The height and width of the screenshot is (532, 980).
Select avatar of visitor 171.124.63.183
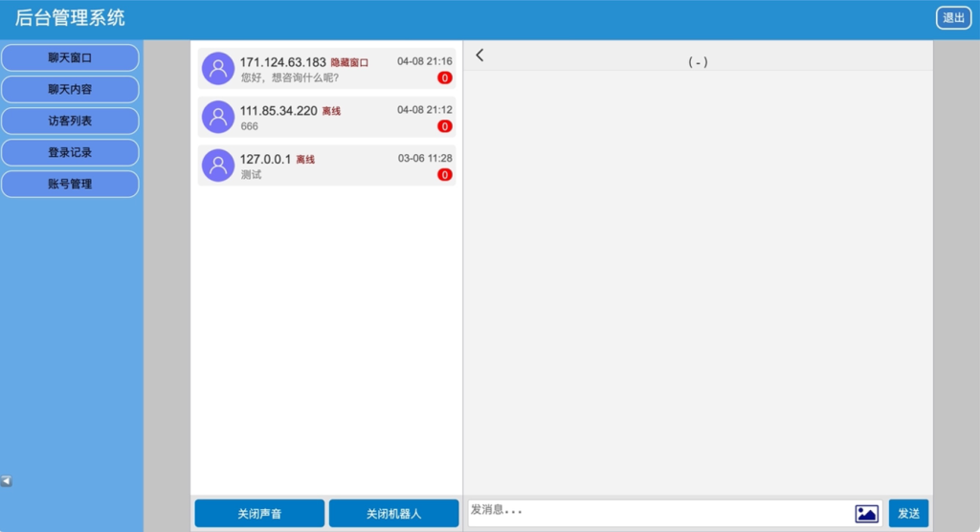[218, 68]
